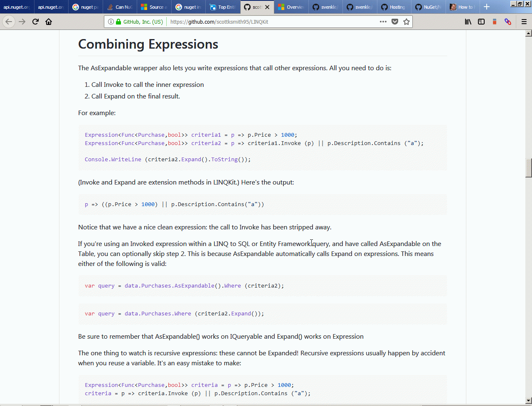Screen dimensions: 532x406
Task: Click list item 'Call Expand on the final result.'
Action: (x=135, y=96)
